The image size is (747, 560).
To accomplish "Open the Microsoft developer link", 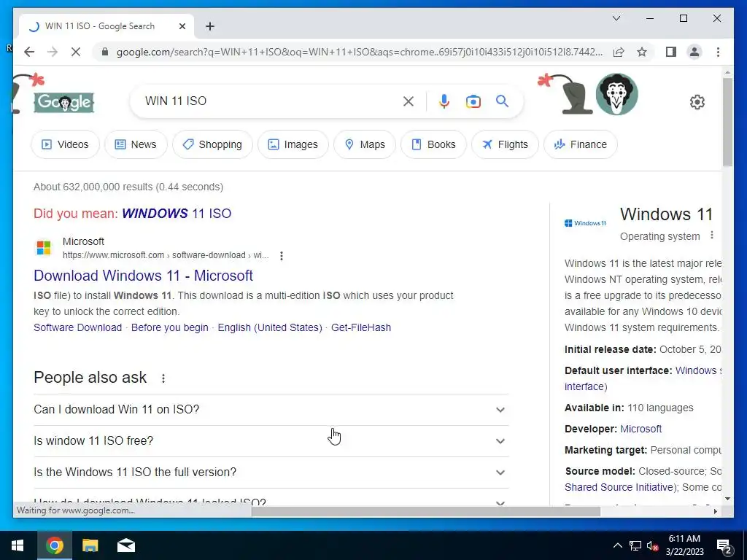I will point(640,429).
